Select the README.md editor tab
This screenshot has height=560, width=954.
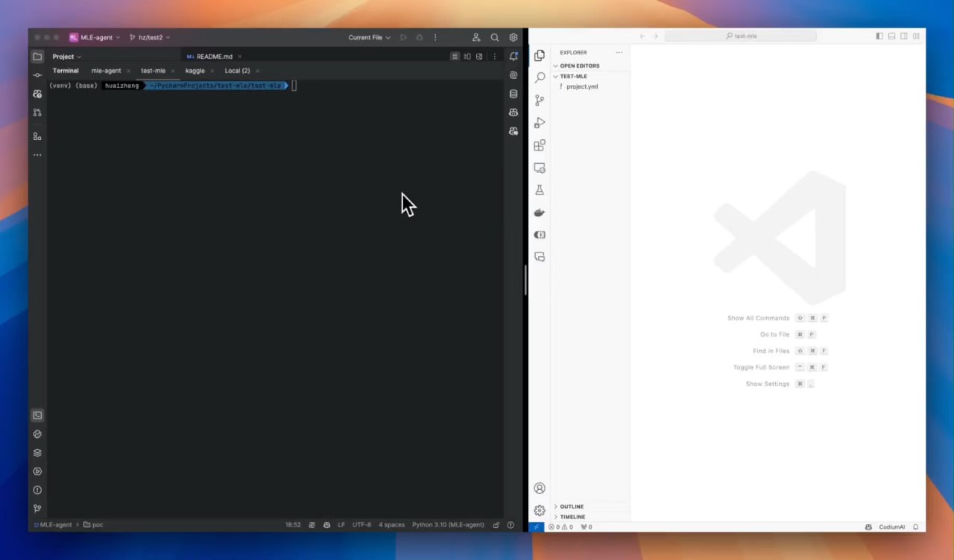click(x=213, y=57)
